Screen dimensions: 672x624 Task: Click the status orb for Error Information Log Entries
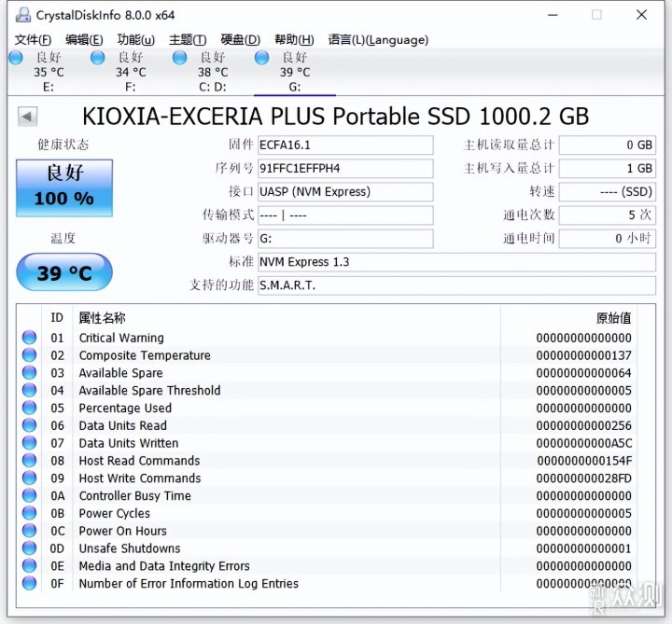coord(30,583)
